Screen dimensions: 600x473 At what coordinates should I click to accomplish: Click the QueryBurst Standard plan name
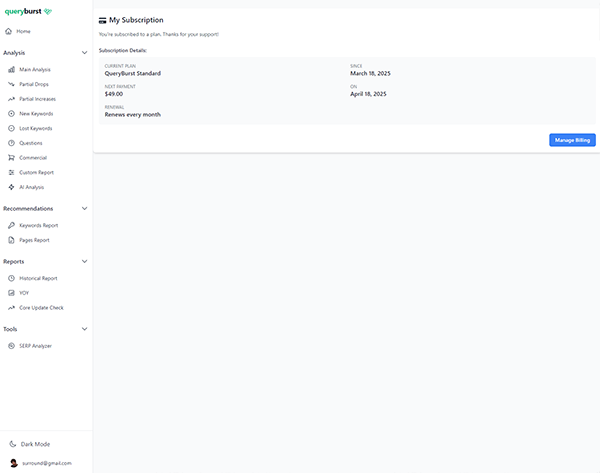point(133,73)
